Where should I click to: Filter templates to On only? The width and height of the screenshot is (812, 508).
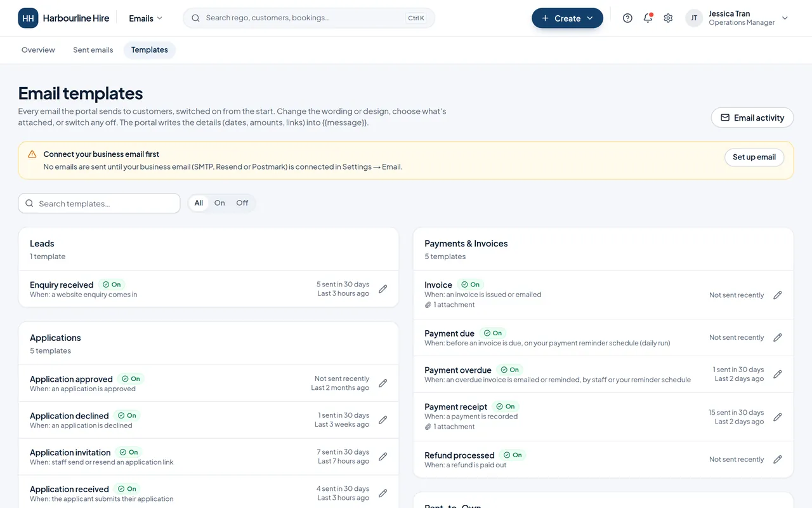(x=219, y=203)
